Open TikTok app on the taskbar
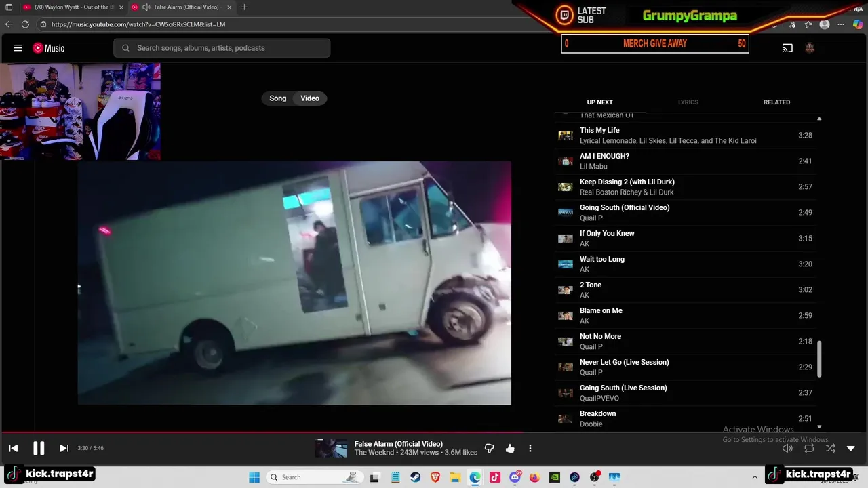The image size is (868, 488). click(495, 477)
